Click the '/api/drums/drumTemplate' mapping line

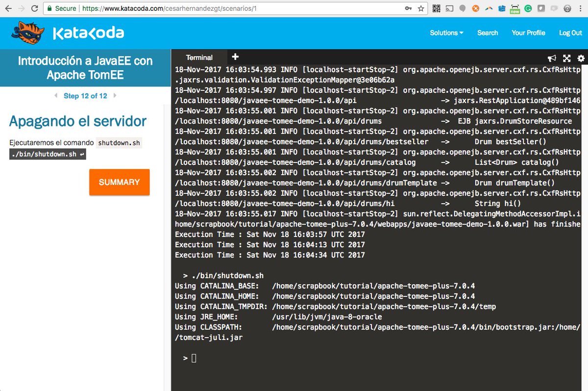pyautogui.click(x=365, y=183)
